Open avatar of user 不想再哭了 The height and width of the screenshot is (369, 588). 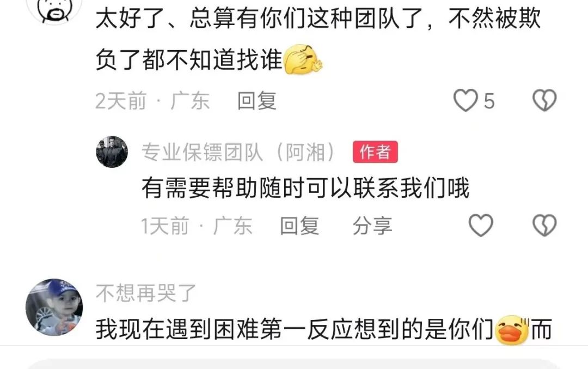pyautogui.click(x=54, y=307)
